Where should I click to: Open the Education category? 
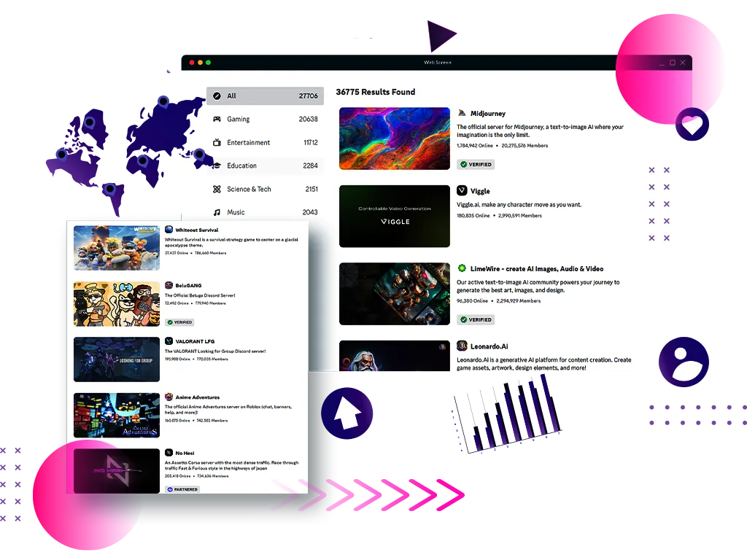coord(265,166)
